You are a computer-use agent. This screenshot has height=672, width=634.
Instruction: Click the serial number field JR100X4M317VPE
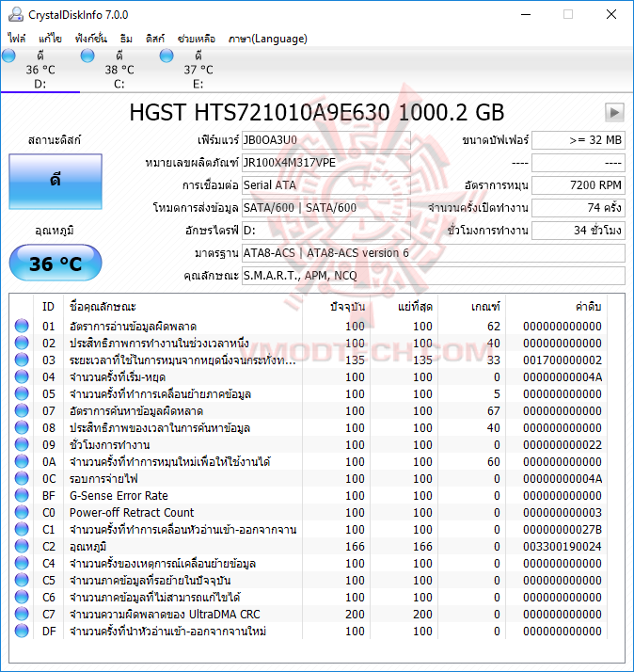point(326,163)
